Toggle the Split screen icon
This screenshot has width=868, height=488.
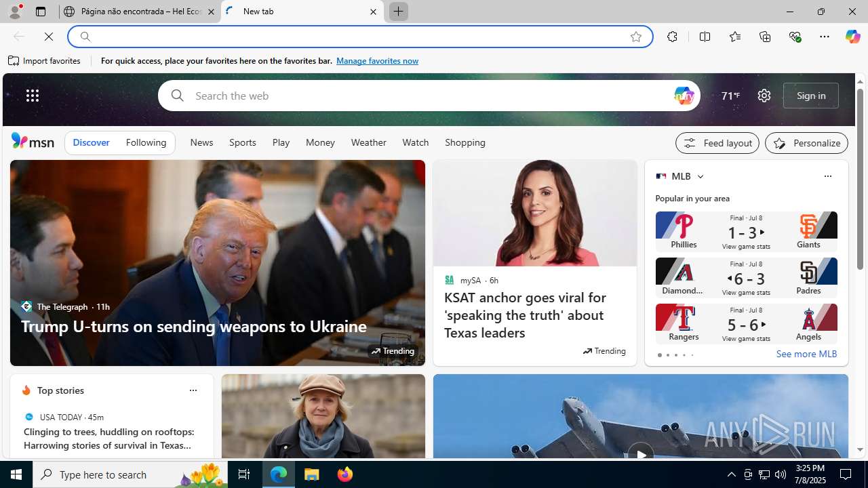click(705, 37)
